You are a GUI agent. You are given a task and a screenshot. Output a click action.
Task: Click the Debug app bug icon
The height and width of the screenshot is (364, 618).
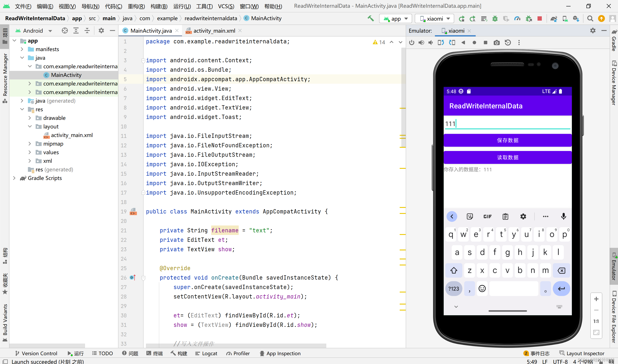[495, 18]
